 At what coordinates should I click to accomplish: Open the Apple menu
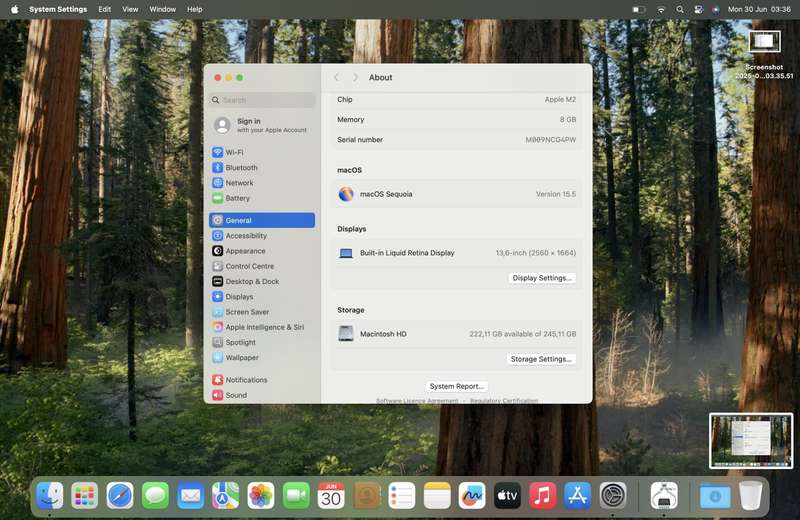pos(14,9)
